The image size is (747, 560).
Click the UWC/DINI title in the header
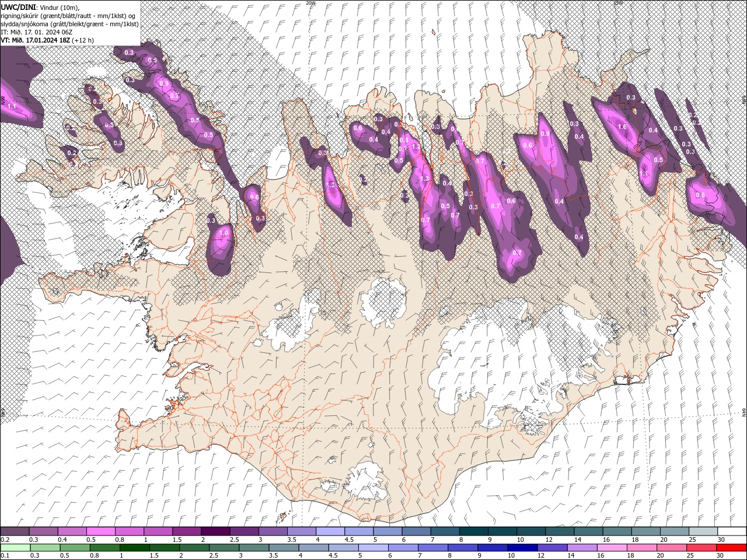click(x=18, y=7)
